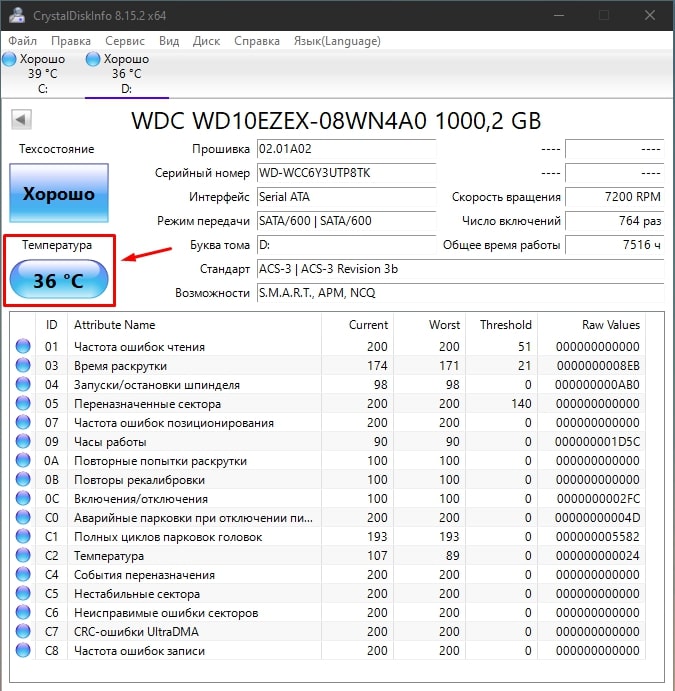Open the Сервис menu
675x691 pixels.
click(125, 41)
